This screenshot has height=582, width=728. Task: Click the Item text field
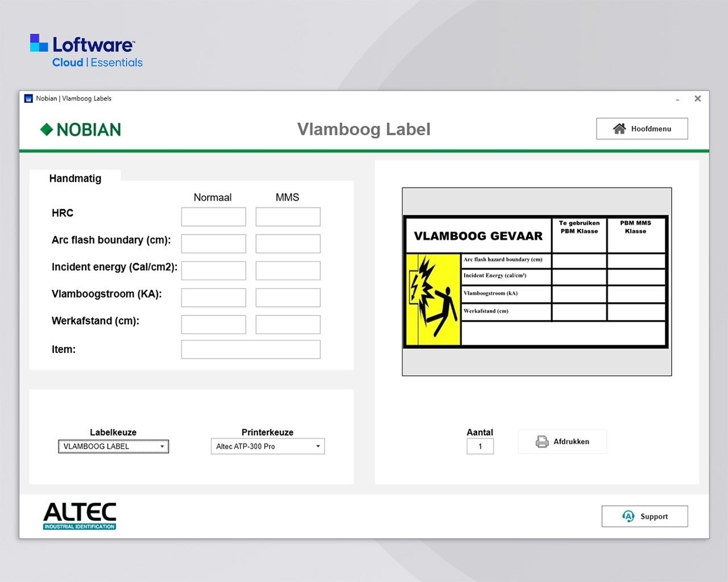250,350
